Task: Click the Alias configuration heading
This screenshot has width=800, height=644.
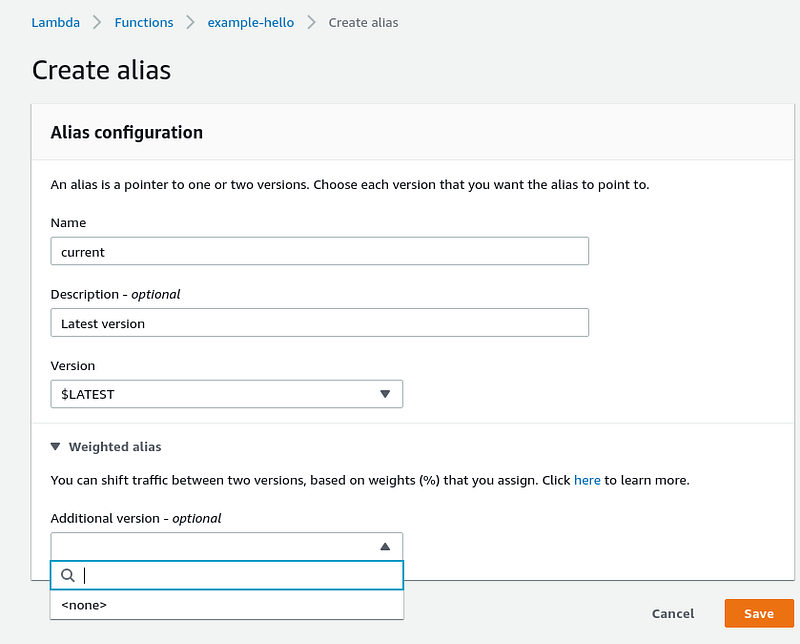Action: pos(127,132)
